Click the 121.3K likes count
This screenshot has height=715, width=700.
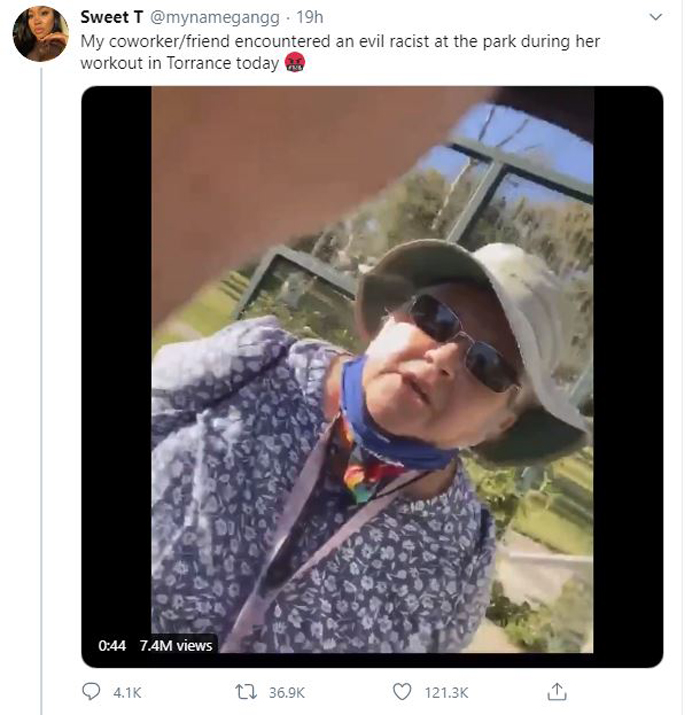446,693
